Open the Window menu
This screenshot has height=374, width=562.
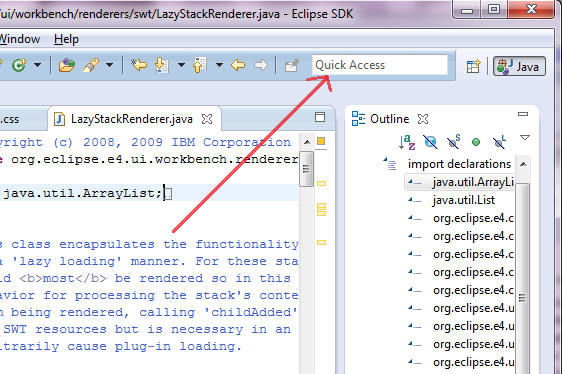pyautogui.click(x=19, y=39)
